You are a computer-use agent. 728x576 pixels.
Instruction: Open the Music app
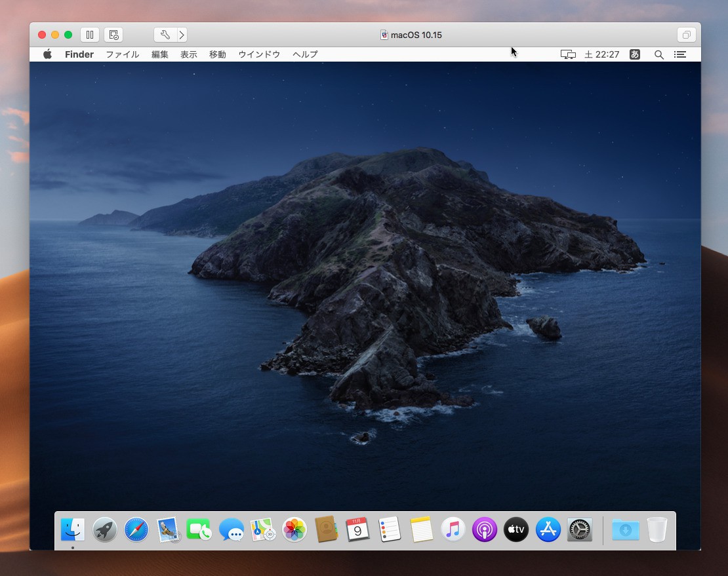click(x=453, y=529)
